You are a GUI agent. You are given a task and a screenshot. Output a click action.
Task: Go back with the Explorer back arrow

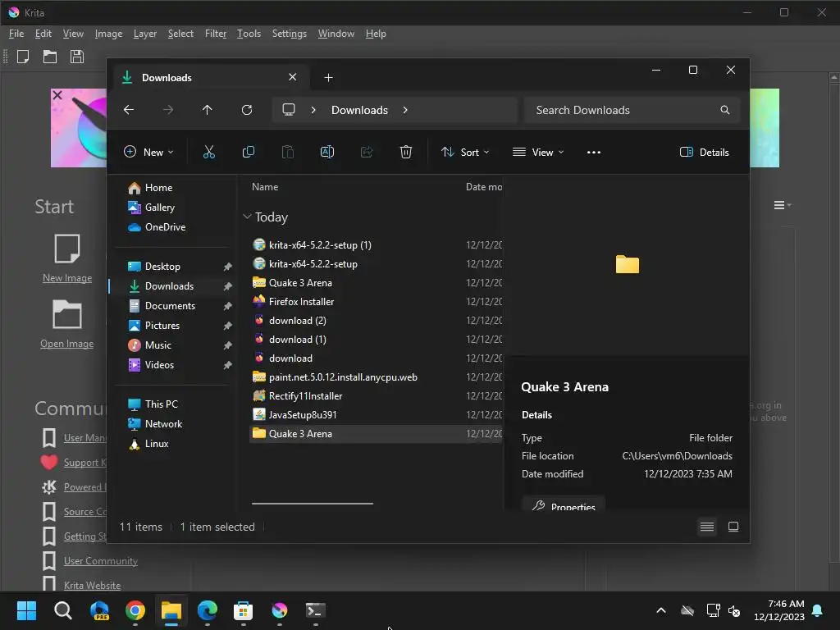click(129, 110)
